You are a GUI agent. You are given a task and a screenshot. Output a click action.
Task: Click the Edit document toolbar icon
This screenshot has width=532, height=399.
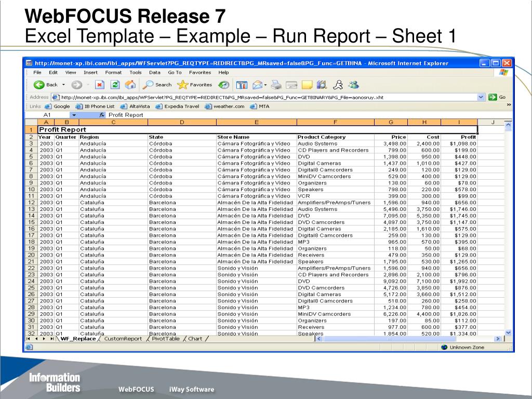[x=291, y=85]
